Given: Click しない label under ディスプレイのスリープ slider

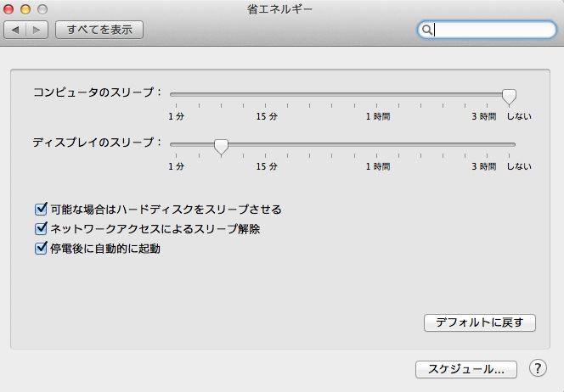Looking at the screenshot, I should click(x=519, y=166).
